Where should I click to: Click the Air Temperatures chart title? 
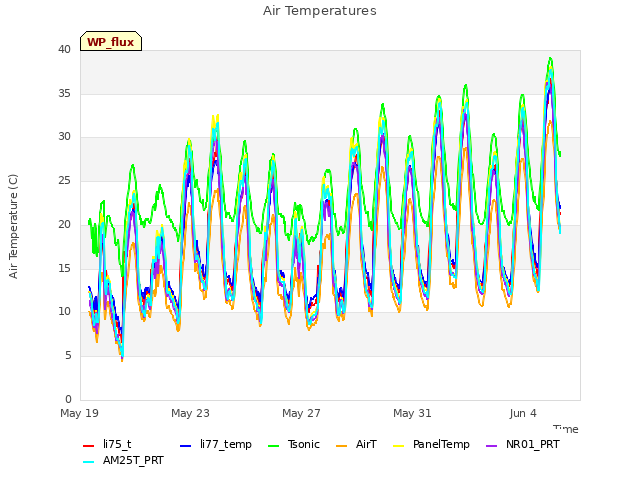click(x=320, y=11)
